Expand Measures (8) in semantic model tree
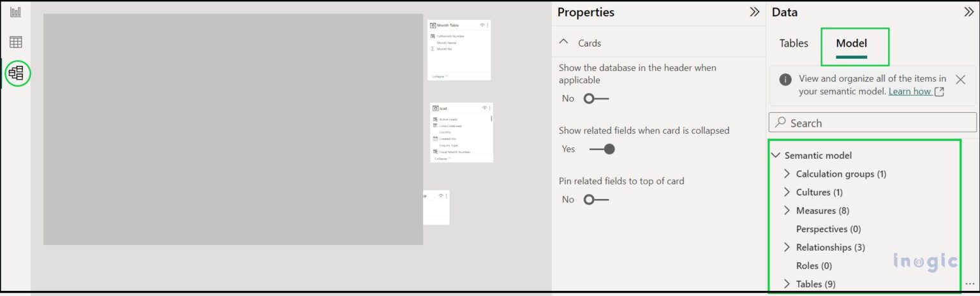Viewport: 980px width, 296px height. (787, 211)
